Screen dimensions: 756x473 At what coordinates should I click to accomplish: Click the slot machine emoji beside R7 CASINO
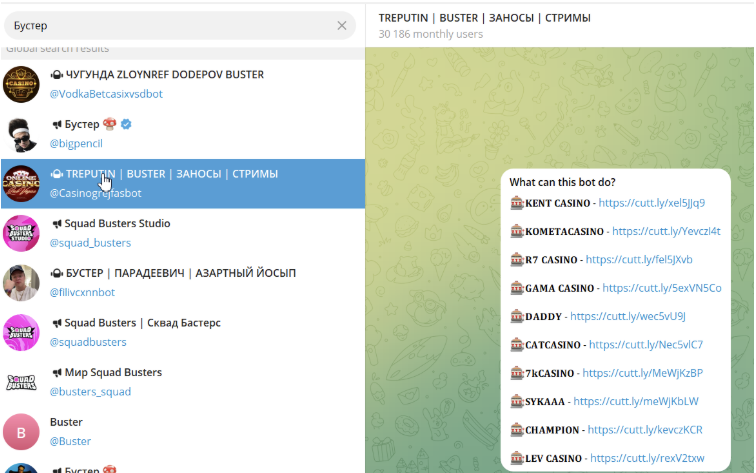pos(517,260)
